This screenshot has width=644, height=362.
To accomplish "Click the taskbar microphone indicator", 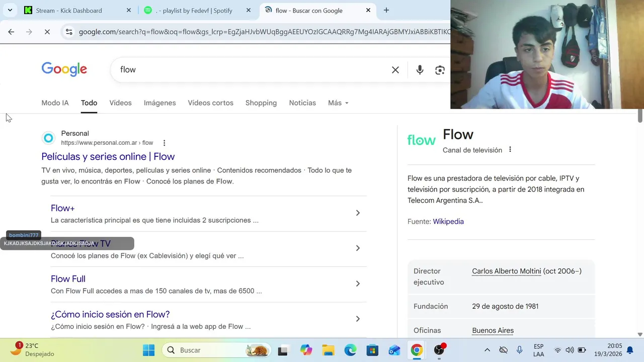I will pyautogui.click(x=520, y=350).
